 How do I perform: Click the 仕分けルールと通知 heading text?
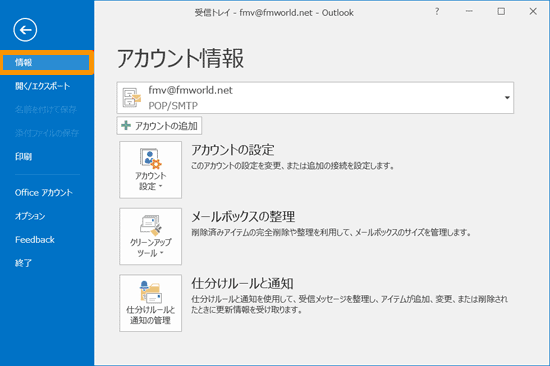pyautogui.click(x=242, y=283)
